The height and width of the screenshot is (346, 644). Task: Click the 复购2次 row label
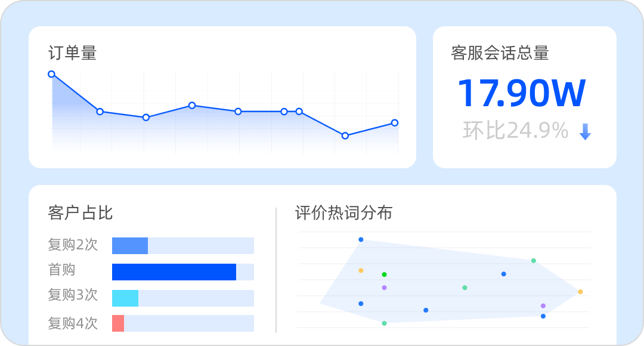(x=73, y=245)
